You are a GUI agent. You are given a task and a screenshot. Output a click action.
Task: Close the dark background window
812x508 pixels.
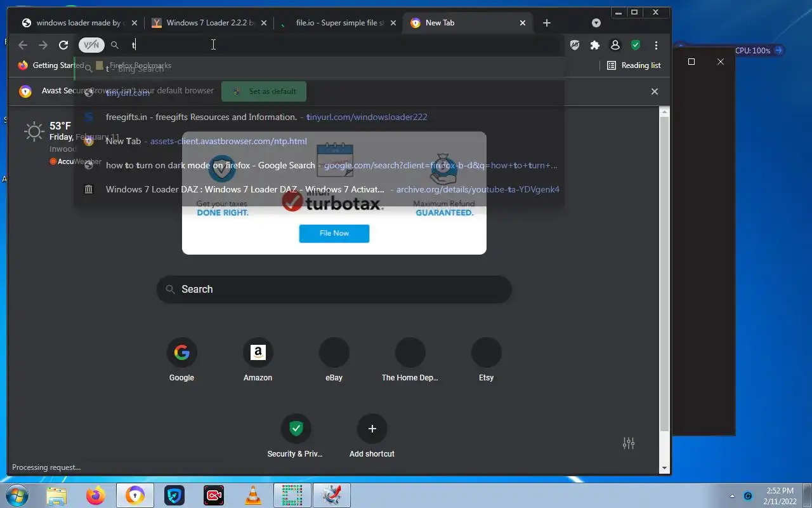pos(721,62)
